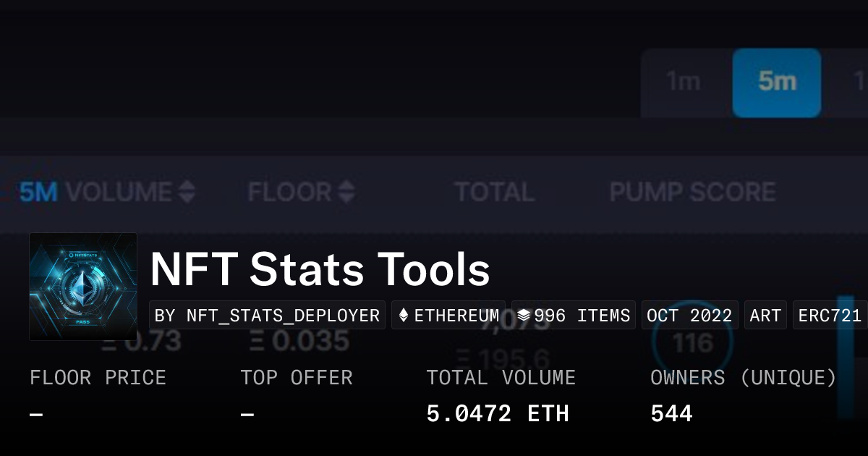Click the NFT Stats Tools title

(x=320, y=270)
